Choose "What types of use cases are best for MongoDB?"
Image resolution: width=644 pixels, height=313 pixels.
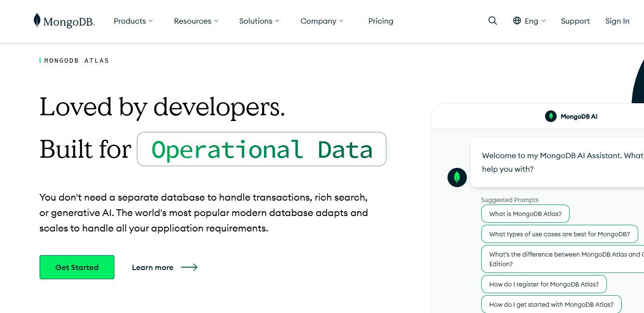[560, 234]
